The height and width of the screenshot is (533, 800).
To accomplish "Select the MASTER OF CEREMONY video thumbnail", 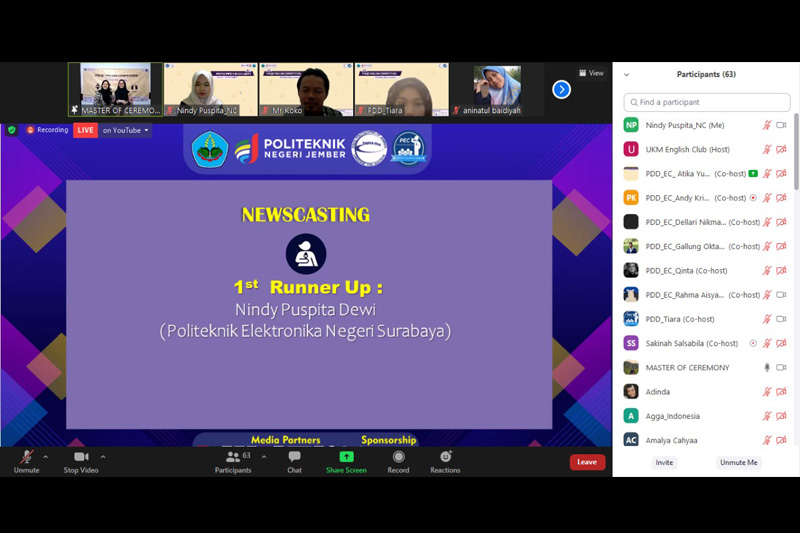I will click(115, 90).
